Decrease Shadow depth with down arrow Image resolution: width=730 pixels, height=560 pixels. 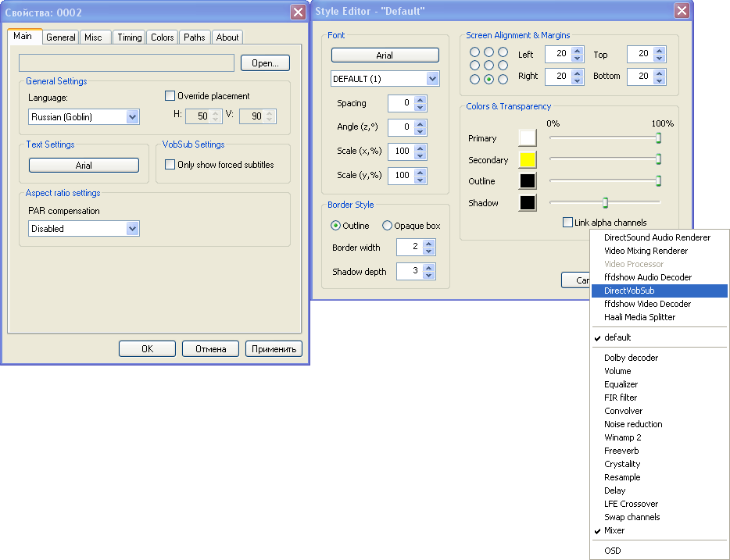pyautogui.click(x=429, y=275)
